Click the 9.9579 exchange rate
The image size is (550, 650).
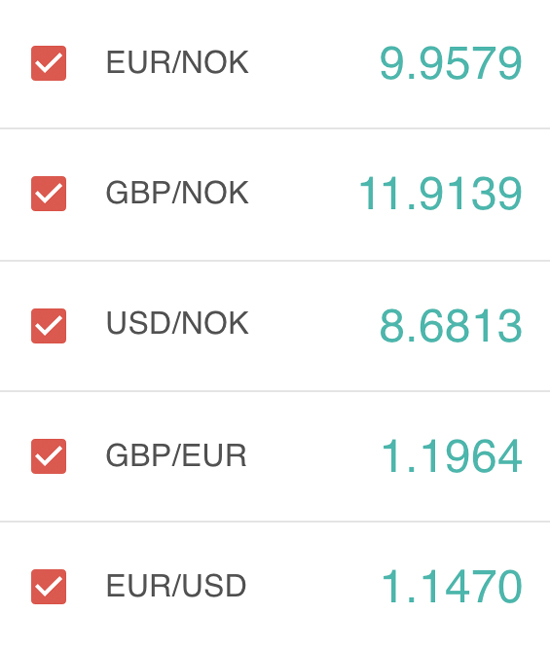(x=451, y=63)
